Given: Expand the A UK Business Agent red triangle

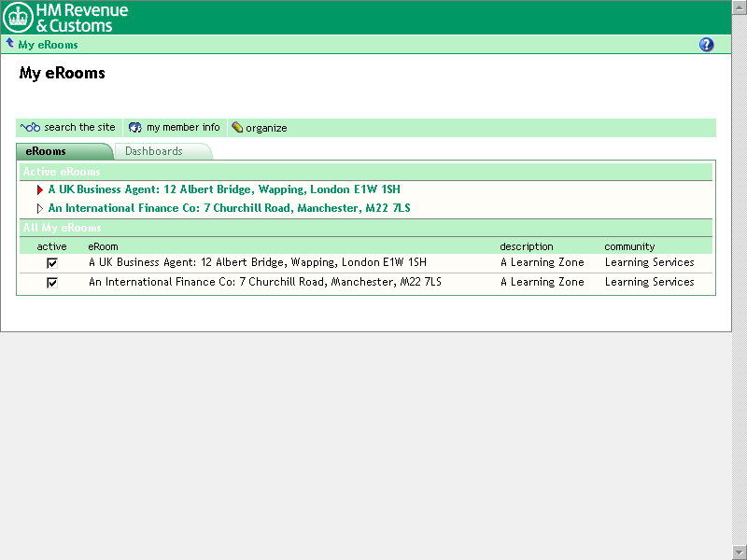Looking at the screenshot, I should pos(40,189).
